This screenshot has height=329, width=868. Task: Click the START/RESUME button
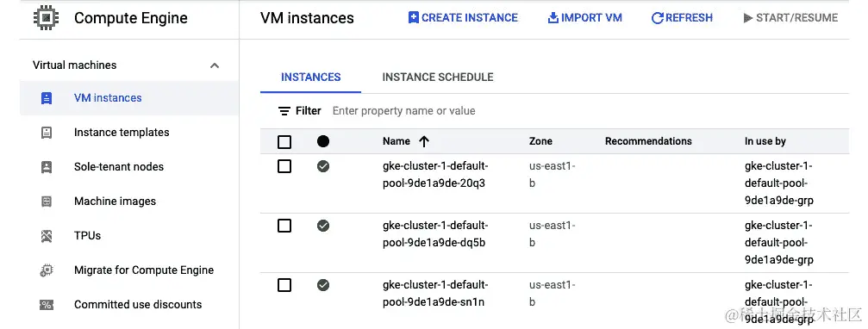click(x=790, y=18)
